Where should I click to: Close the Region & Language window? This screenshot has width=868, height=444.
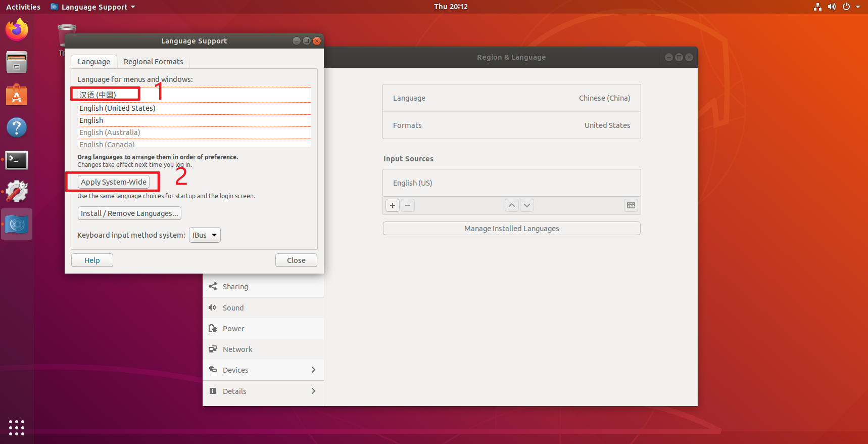[x=689, y=57]
